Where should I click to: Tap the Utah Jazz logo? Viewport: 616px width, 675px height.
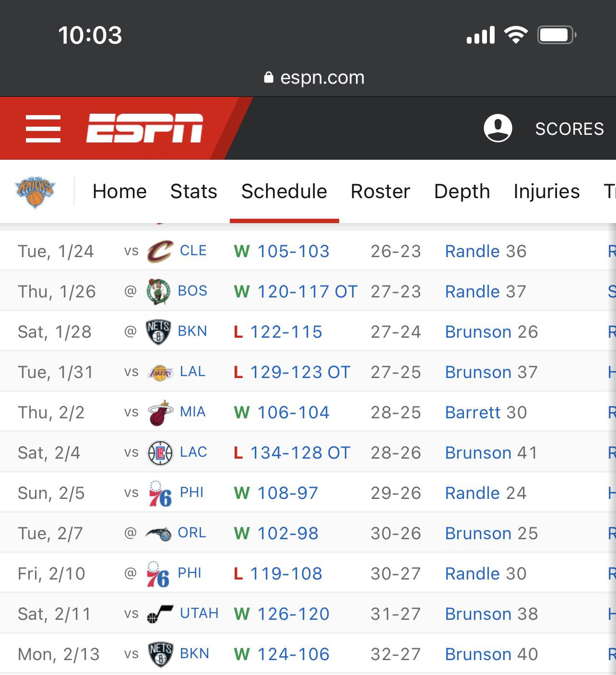click(160, 614)
